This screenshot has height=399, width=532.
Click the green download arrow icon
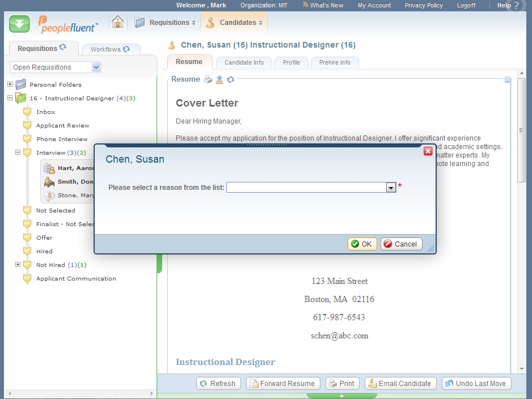19,24
